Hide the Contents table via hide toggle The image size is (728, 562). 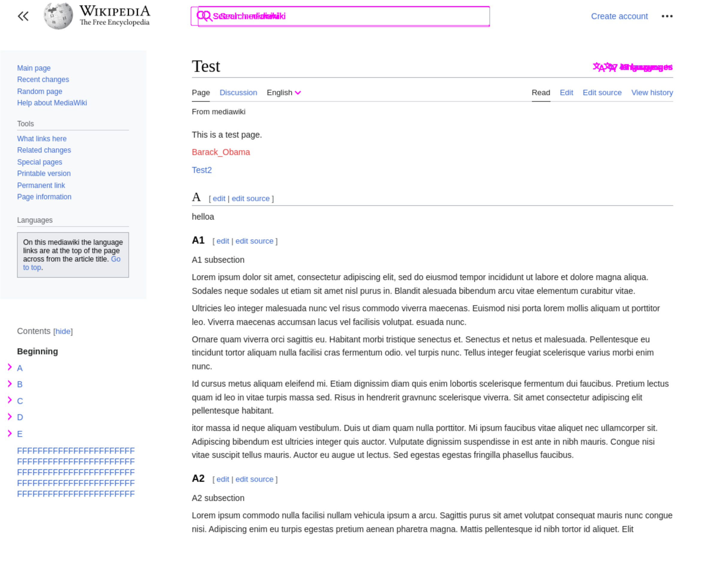(x=63, y=331)
